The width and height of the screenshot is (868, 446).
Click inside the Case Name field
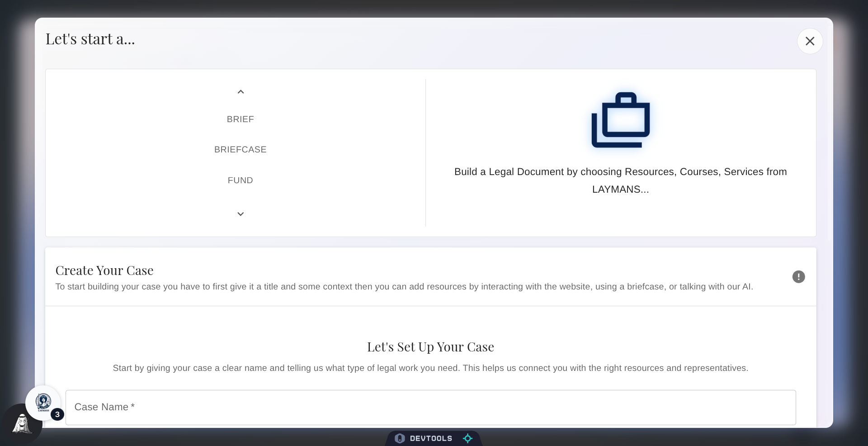click(429, 407)
